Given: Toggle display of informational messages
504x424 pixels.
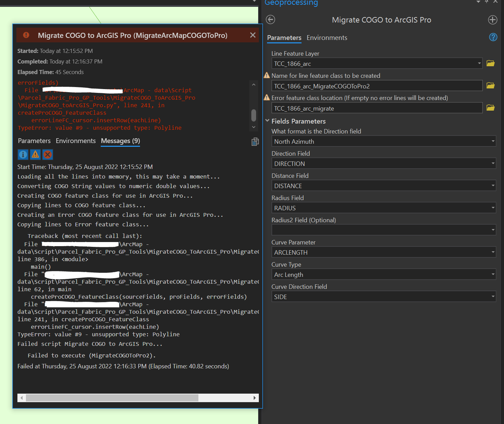Looking at the screenshot, I should click(23, 155).
